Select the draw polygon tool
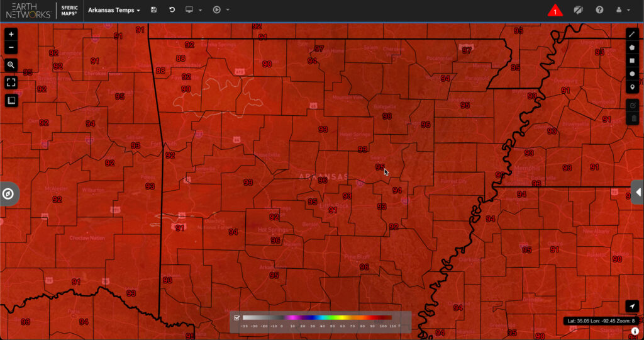Image resolution: width=644 pixels, height=340 pixels. [x=632, y=47]
